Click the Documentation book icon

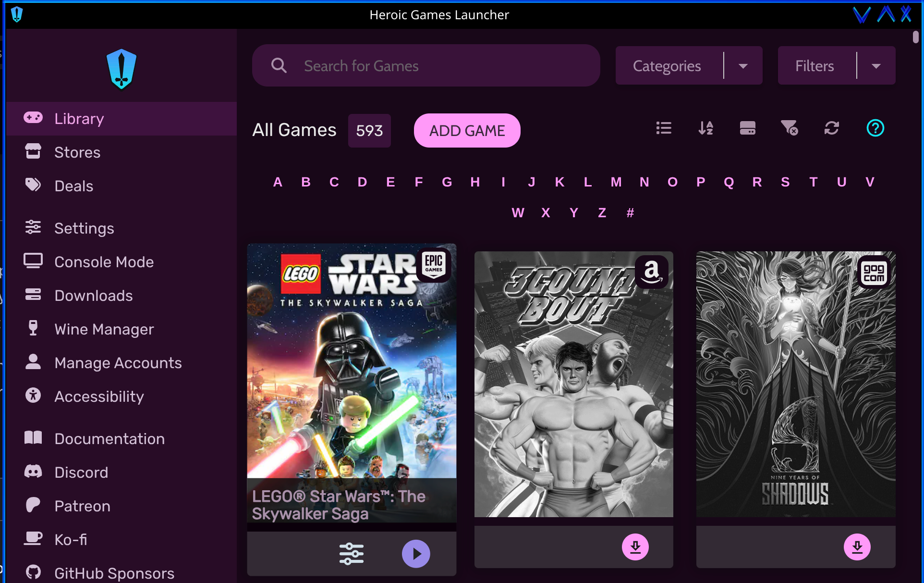coord(33,437)
